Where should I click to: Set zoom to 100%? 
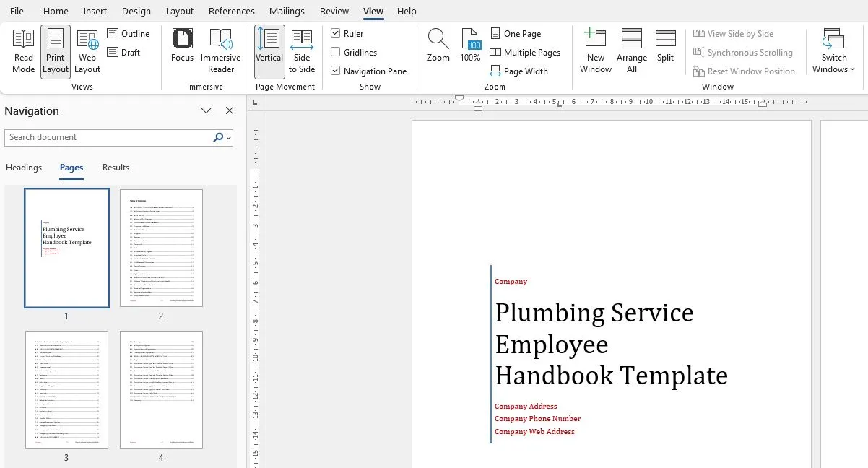tap(470, 46)
